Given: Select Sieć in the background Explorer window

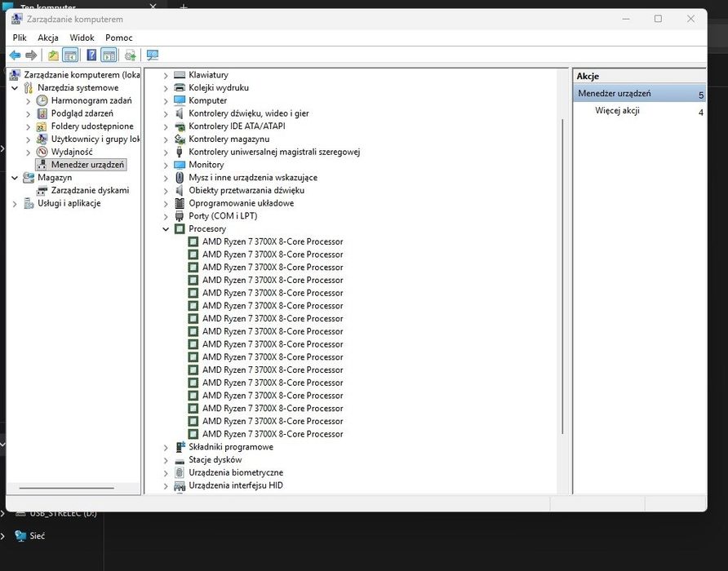Looking at the screenshot, I should [38, 536].
